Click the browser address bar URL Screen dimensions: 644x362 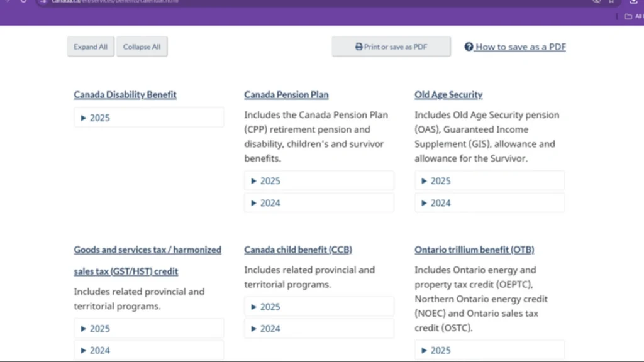point(113,2)
